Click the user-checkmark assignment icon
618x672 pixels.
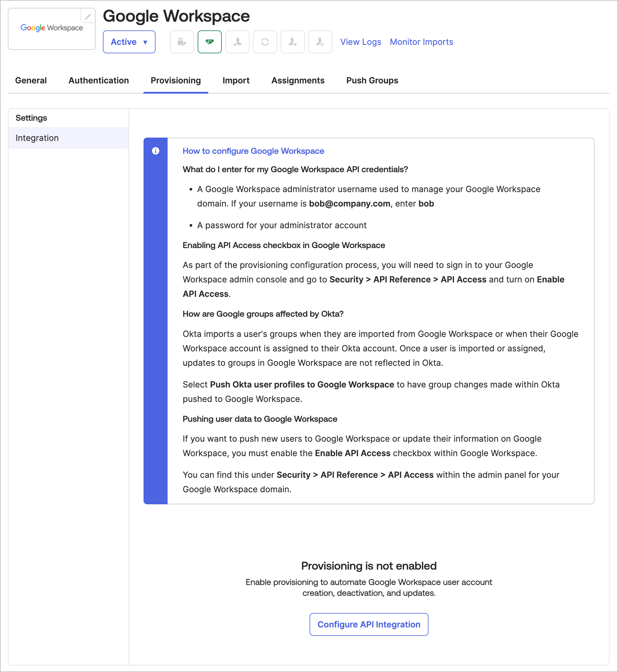pyautogui.click(x=320, y=42)
